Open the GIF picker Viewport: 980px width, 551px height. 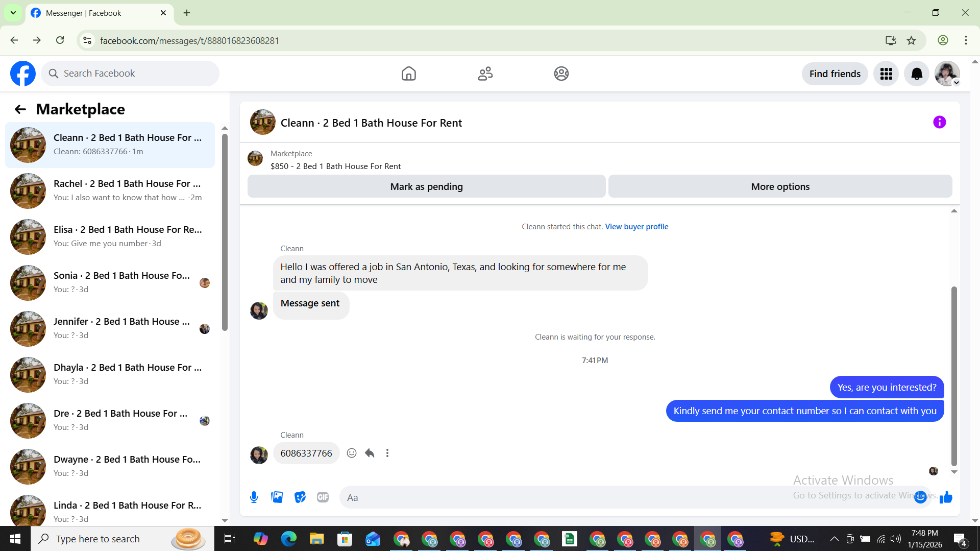(323, 497)
